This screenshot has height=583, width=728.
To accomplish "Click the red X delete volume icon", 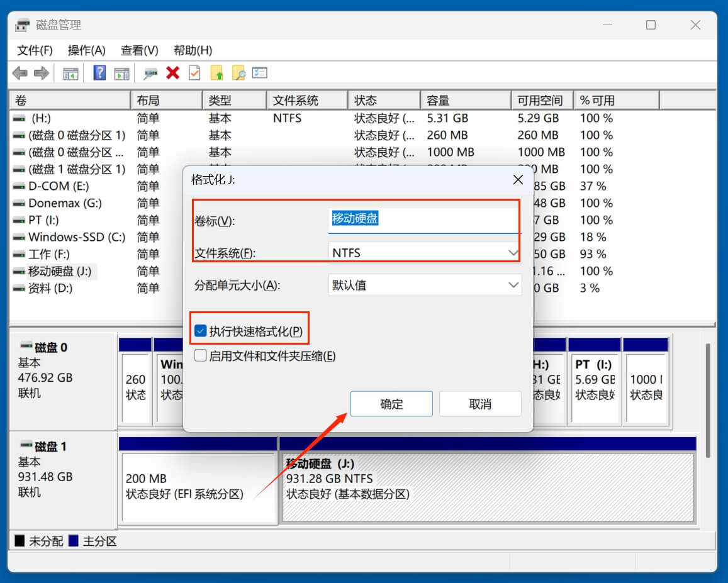I will (x=173, y=73).
